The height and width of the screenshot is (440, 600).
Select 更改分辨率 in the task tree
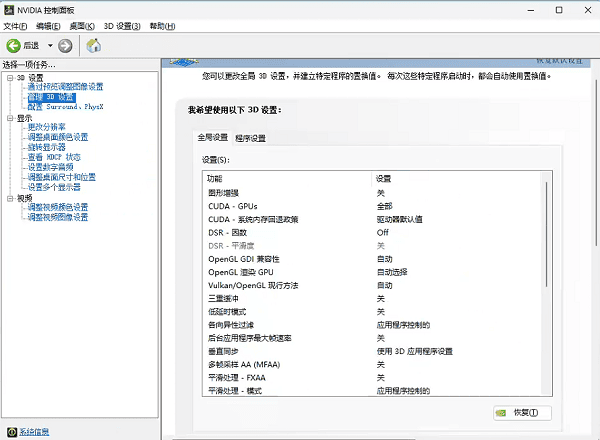coord(47,127)
